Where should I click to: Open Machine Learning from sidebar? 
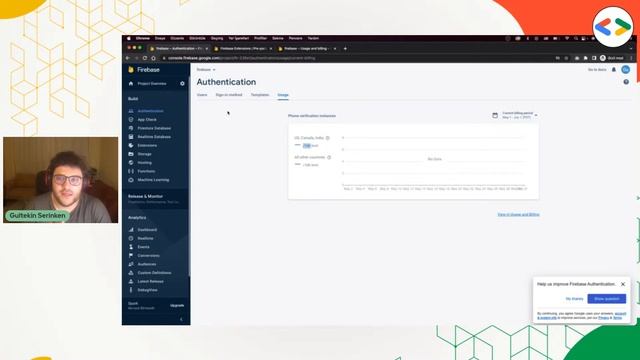[x=153, y=180]
